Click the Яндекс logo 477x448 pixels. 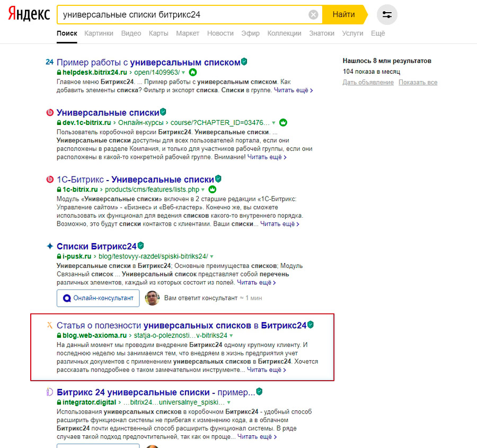29,14
